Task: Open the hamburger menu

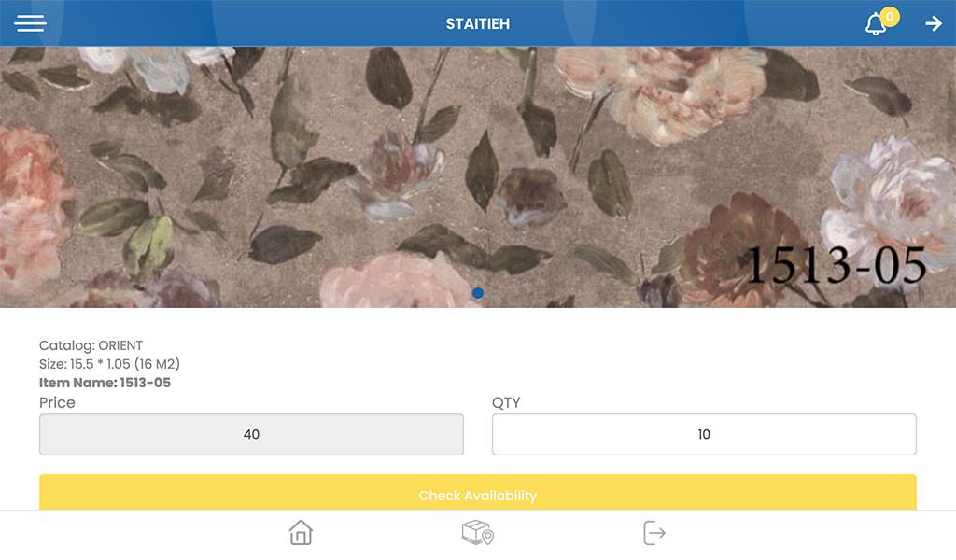Action: [31, 23]
